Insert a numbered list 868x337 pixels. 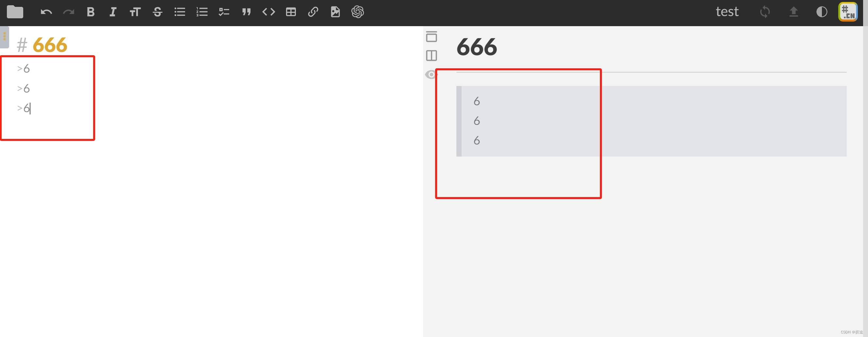[202, 12]
